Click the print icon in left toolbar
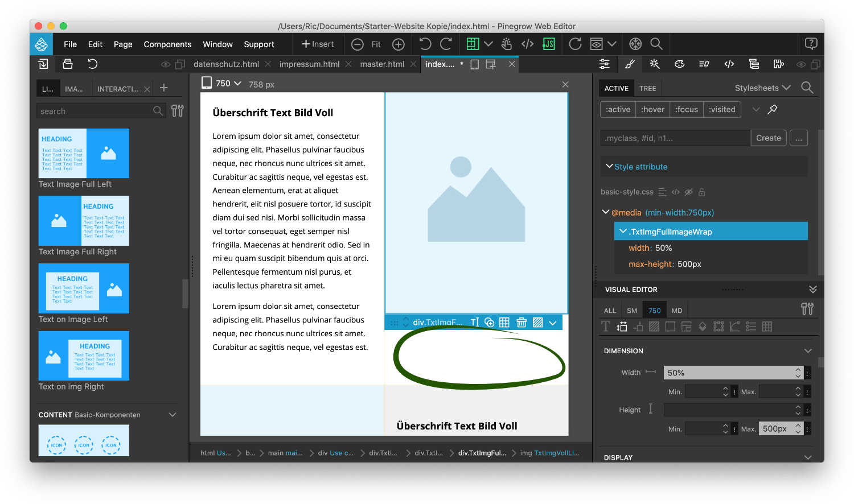This screenshot has height=504, width=854. 68,64
